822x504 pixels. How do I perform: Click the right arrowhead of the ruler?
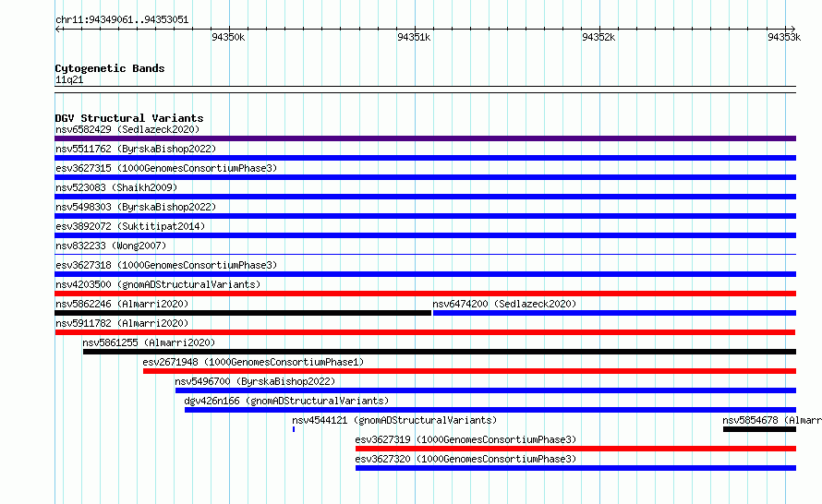pyautogui.click(x=792, y=29)
